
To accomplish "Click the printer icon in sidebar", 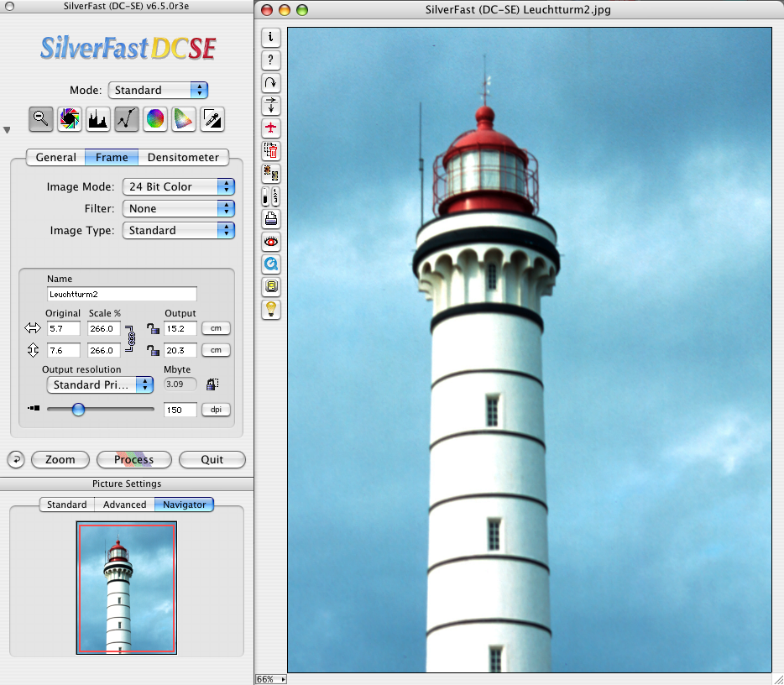I will (x=270, y=219).
